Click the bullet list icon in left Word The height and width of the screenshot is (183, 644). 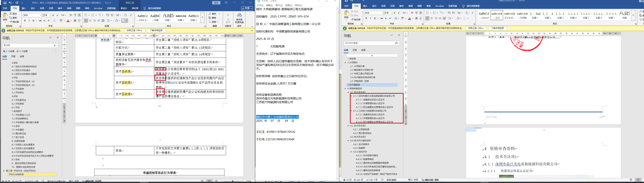coord(86,15)
